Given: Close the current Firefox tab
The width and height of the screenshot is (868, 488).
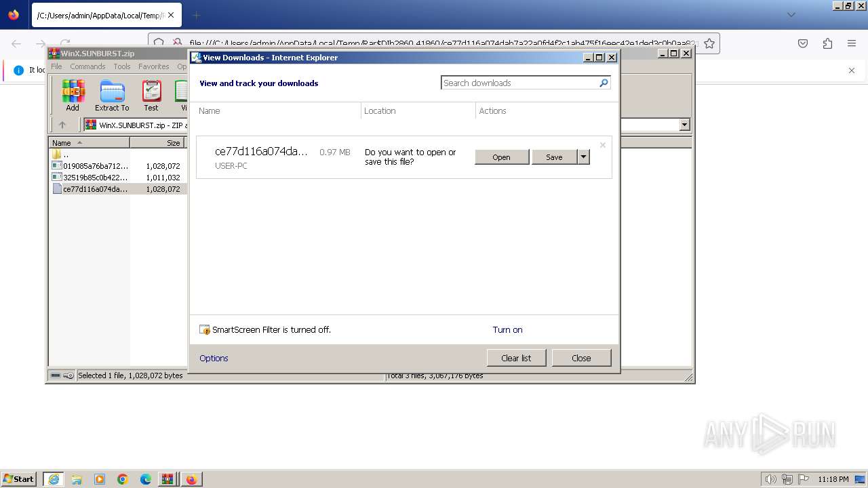Looking at the screenshot, I should pos(170,15).
